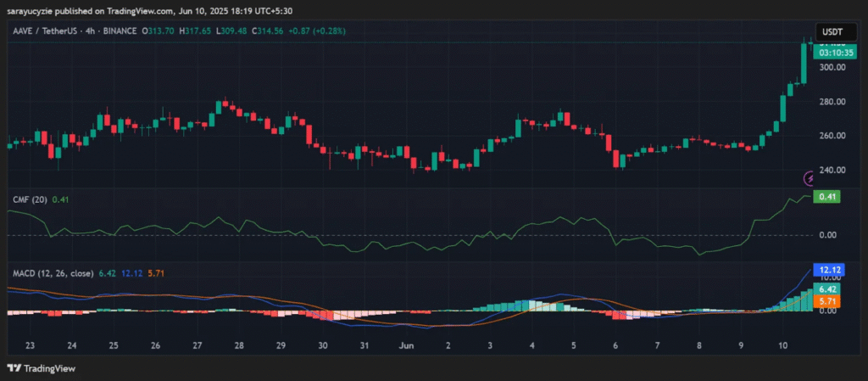Click date 23 on the time axis
This screenshot has height=381, width=868.
click(x=31, y=346)
